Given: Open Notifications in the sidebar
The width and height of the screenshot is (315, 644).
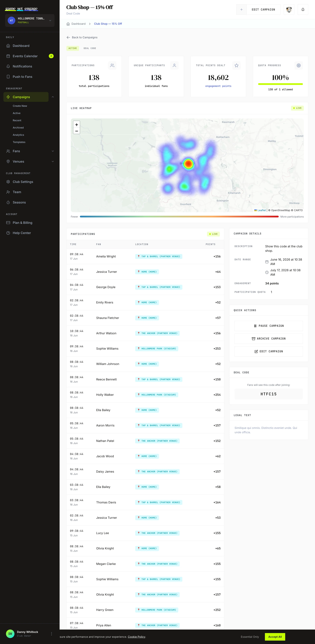Looking at the screenshot, I should pyautogui.click(x=30, y=66).
